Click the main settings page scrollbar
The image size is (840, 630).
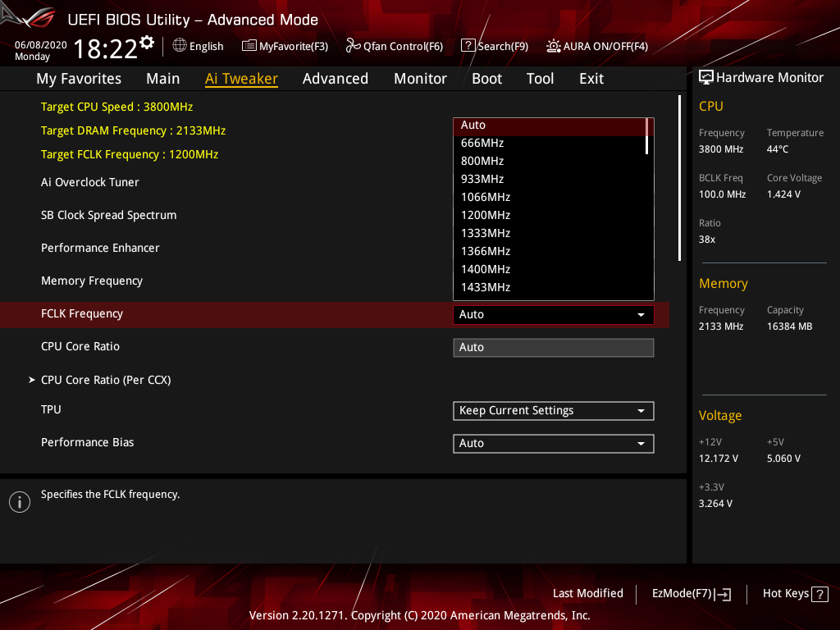(x=679, y=178)
